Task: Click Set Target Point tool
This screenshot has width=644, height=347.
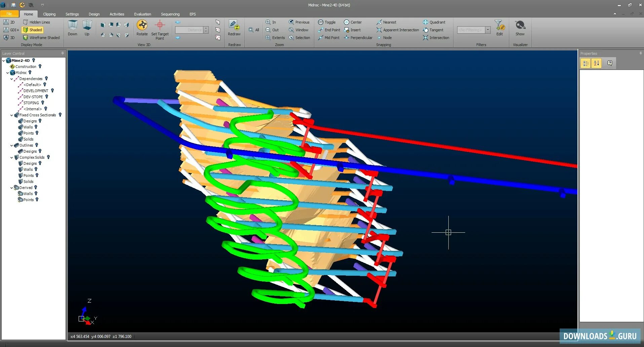Action: [160, 30]
